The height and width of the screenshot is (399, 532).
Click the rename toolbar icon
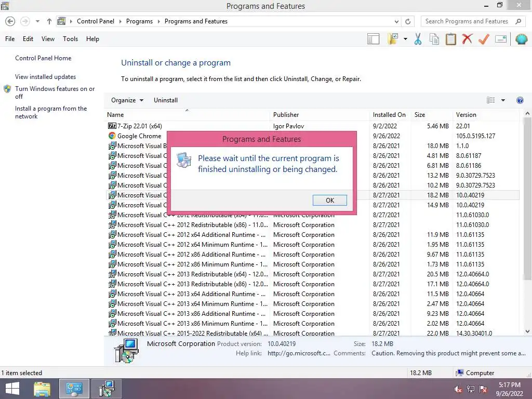[501, 39]
